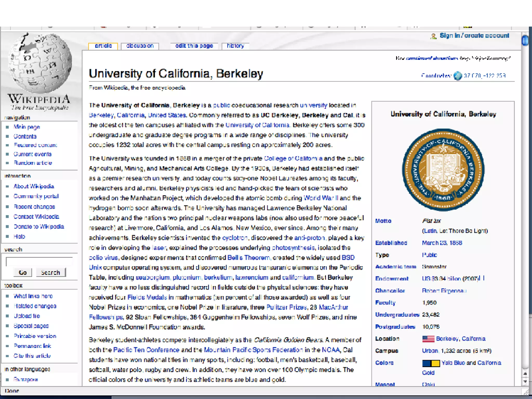Viewport: 532px width, 399px height.
Task: Open What links here link
Action: [x=33, y=296]
